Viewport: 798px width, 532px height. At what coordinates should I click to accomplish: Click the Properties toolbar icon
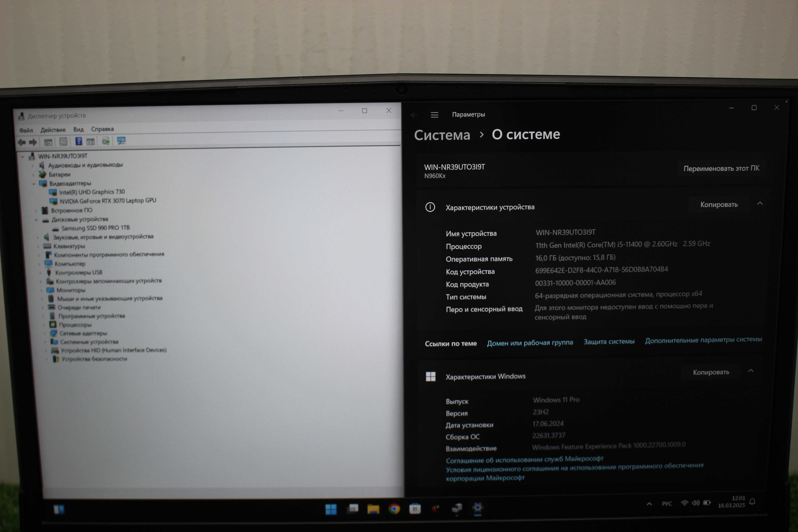(x=63, y=141)
